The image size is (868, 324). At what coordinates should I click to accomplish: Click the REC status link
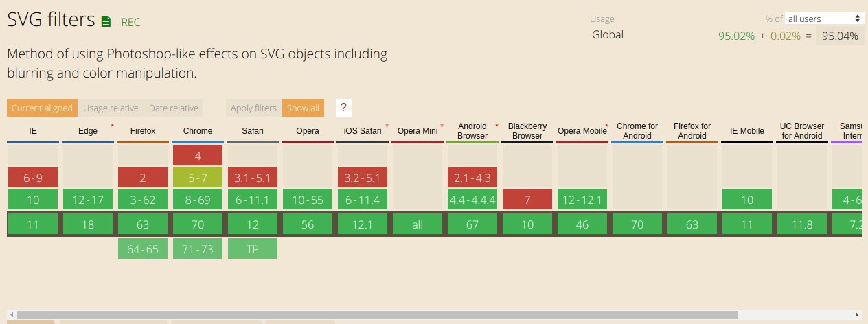[x=130, y=22]
